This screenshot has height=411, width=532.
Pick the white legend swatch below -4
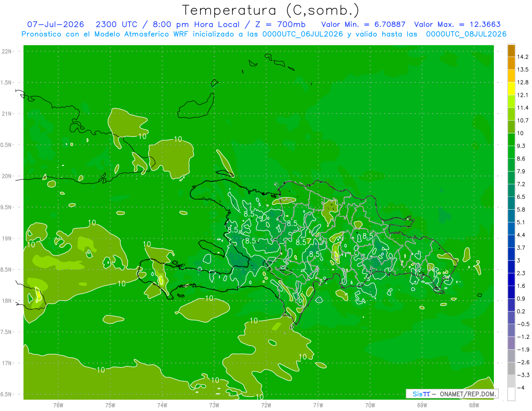(511, 394)
